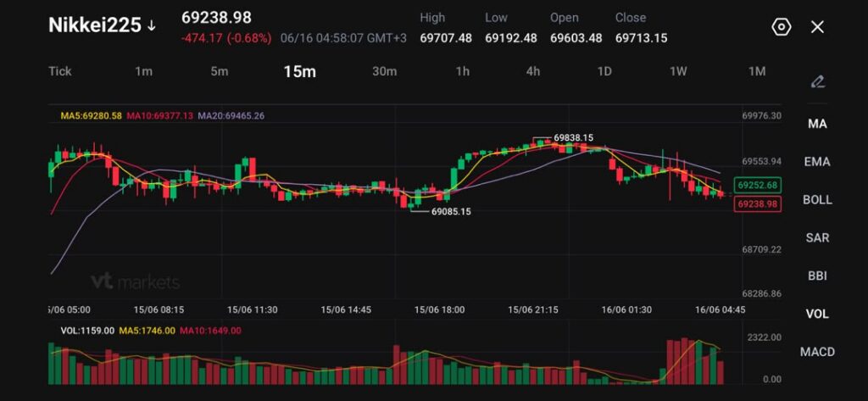Switch to the 4h timeframe
The height and width of the screenshot is (401, 868).
[532, 71]
